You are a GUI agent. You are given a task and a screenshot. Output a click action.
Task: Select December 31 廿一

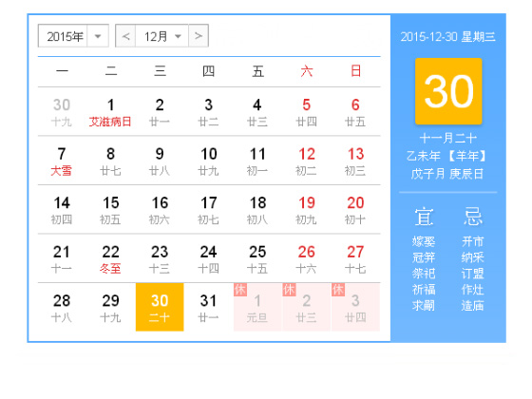coord(208,307)
